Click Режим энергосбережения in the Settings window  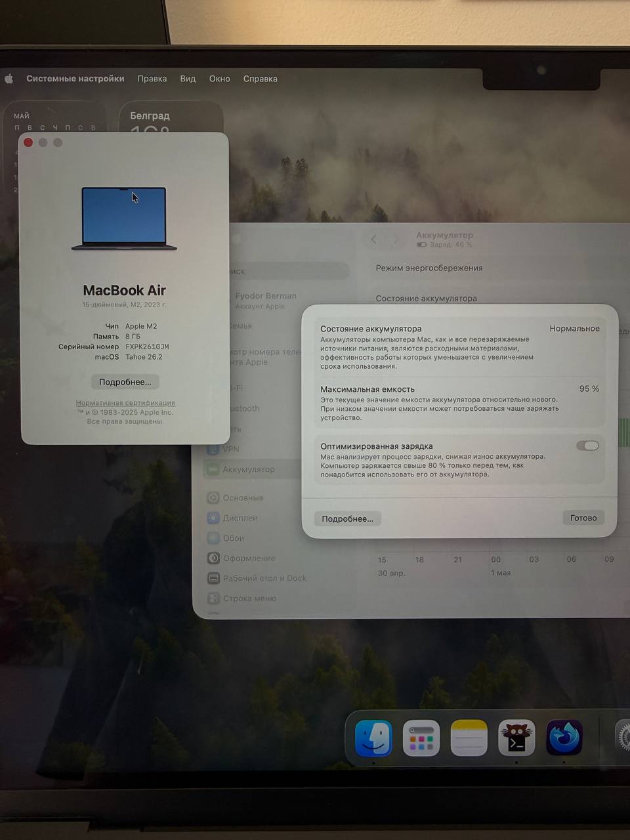429,268
